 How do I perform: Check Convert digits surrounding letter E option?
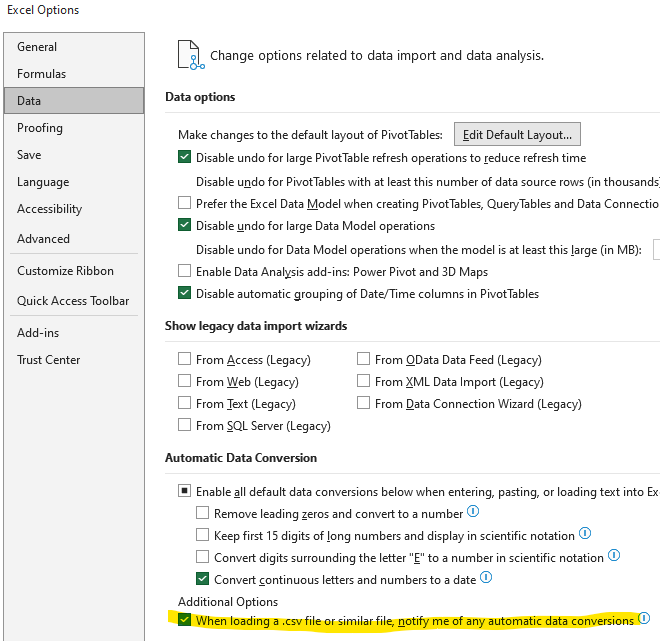[202, 556]
